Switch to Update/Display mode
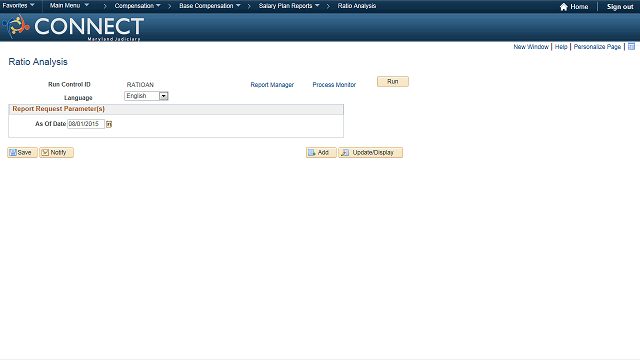Viewport: 640px width, 360px height. [371, 153]
